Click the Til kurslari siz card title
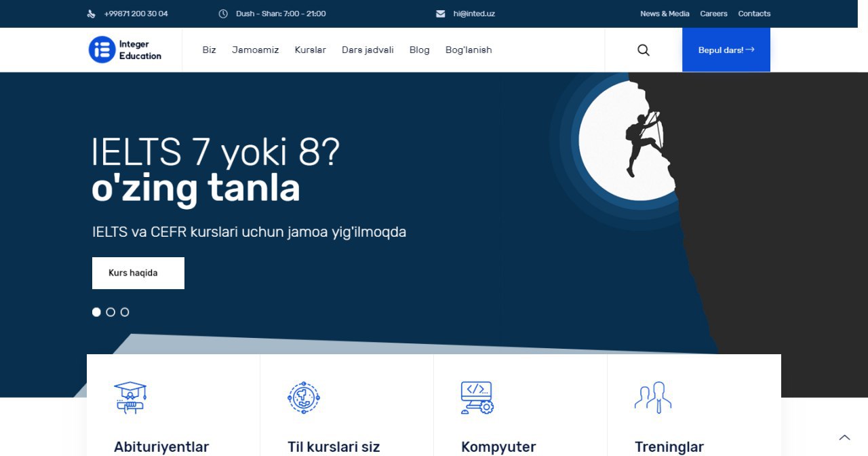The height and width of the screenshot is (456, 868). coord(334,447)
